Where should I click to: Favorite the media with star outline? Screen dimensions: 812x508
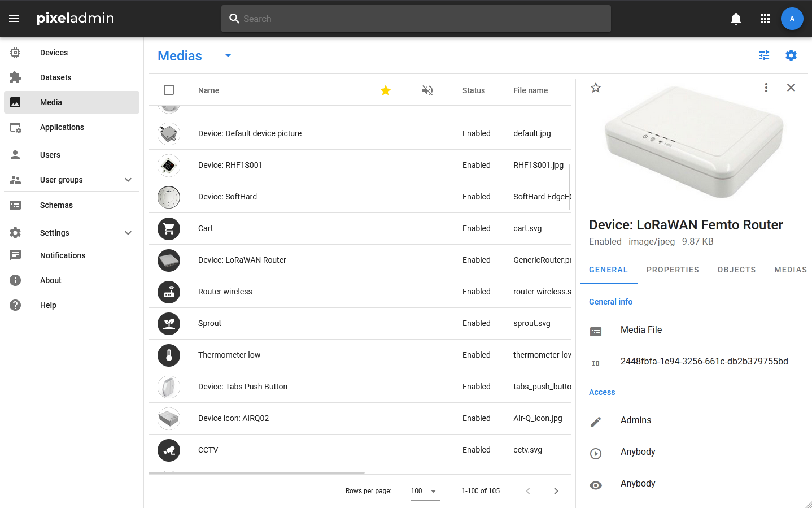click(596, 88)
